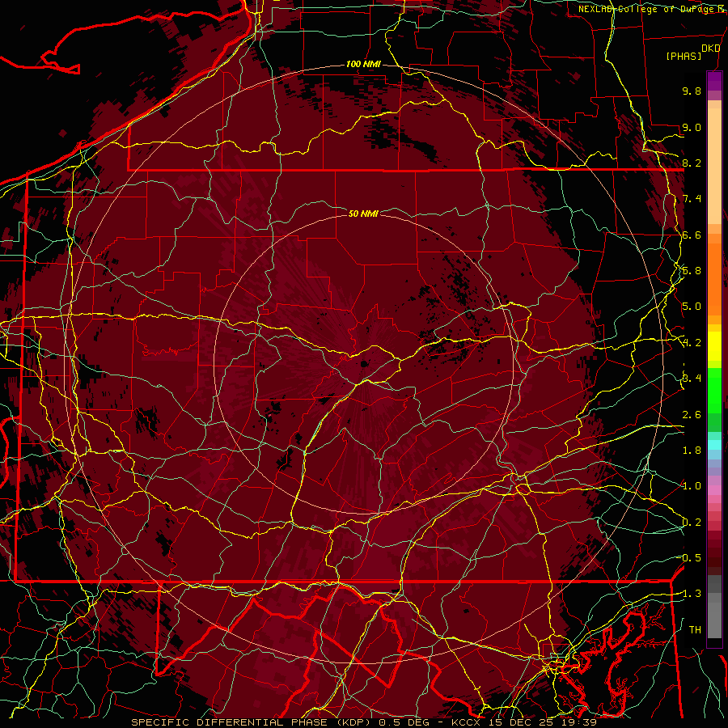Pick the cyan segment of the color bar

point(714,445)
